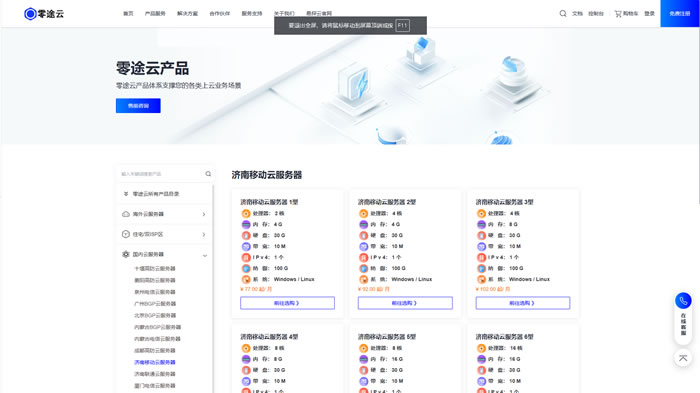Click the system OS icon in 1型 card

[x=246, y=279]
